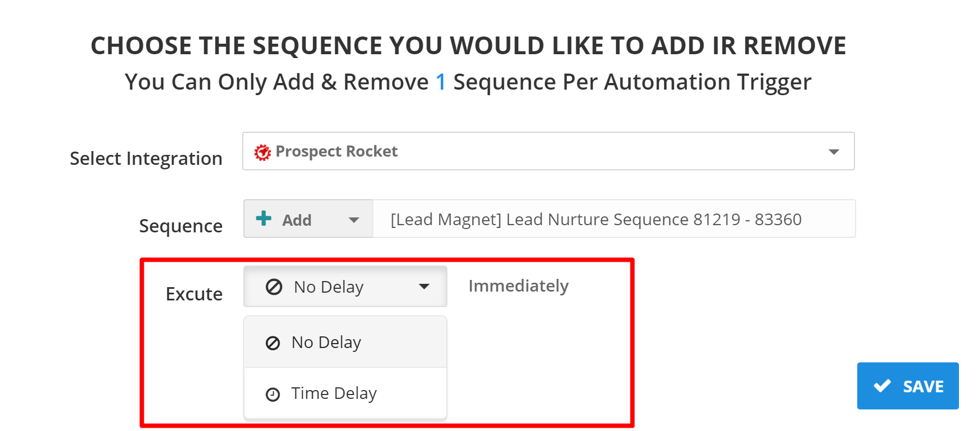Collapse the No Delay dropdown caret
The image size is (980, 431).
tap(424, 287)
